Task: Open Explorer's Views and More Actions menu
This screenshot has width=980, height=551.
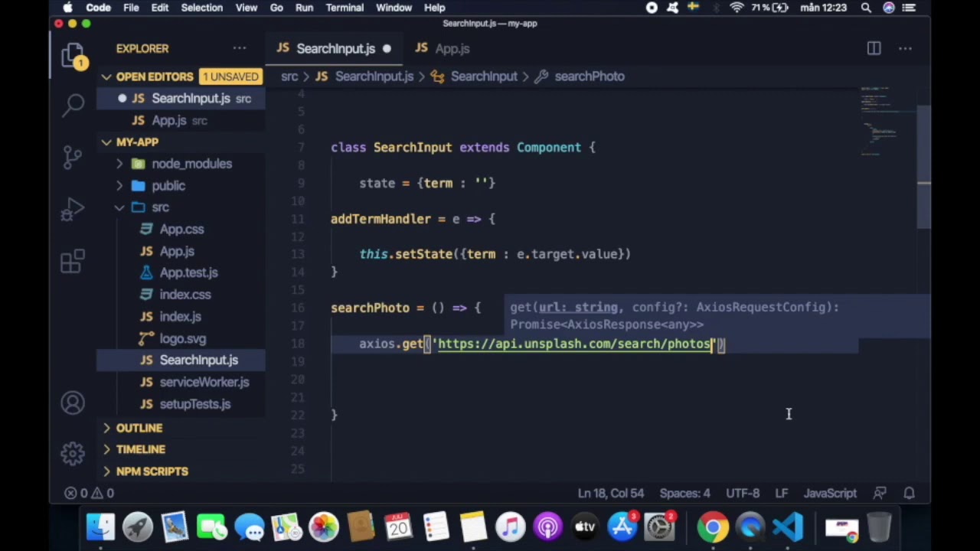Action: pyautogui.click(x=240, y=48)
